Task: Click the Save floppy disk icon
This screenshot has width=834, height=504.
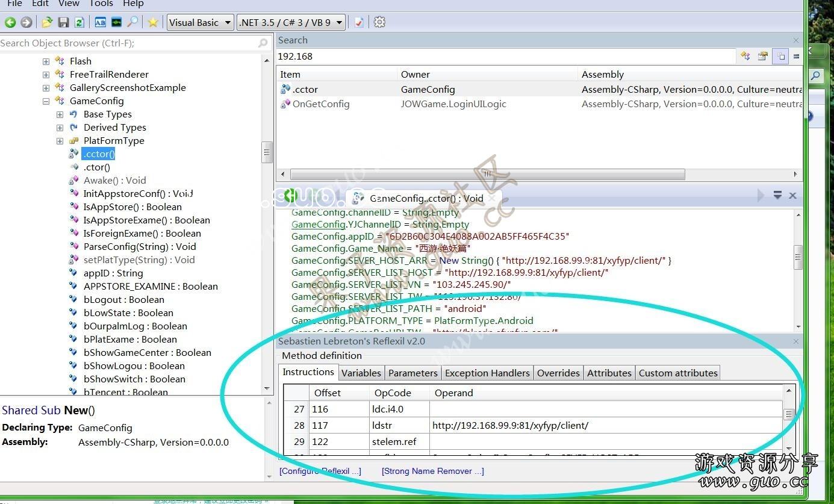Action: click(x=63, y=22)
